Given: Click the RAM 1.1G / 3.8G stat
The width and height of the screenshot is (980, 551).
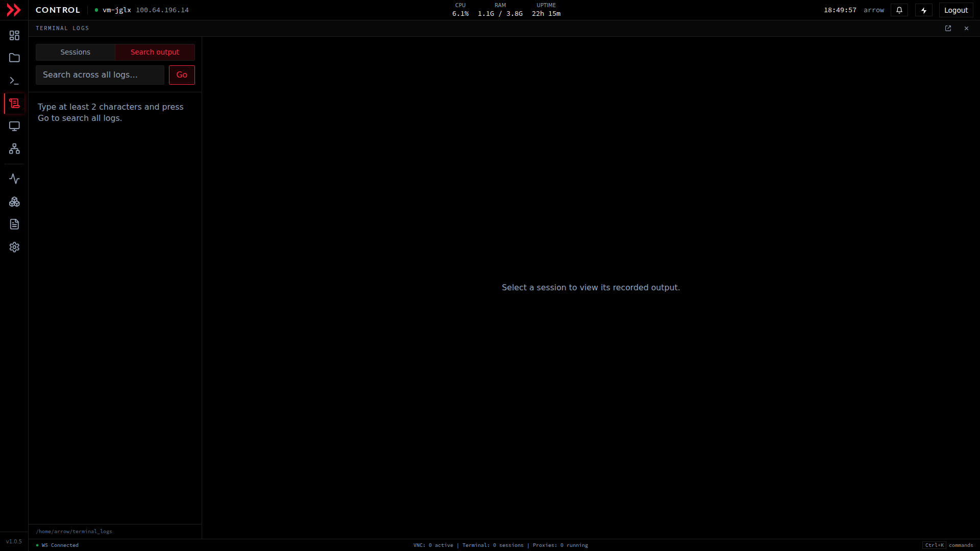Looking at the screenshot, I should click(x=500, y=10).
